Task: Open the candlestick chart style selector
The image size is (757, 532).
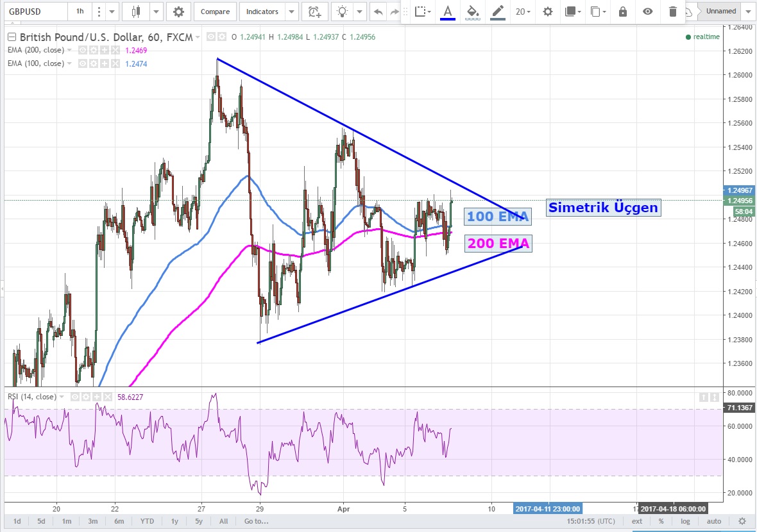Action: pyautogui.click(x=135, y=12)
